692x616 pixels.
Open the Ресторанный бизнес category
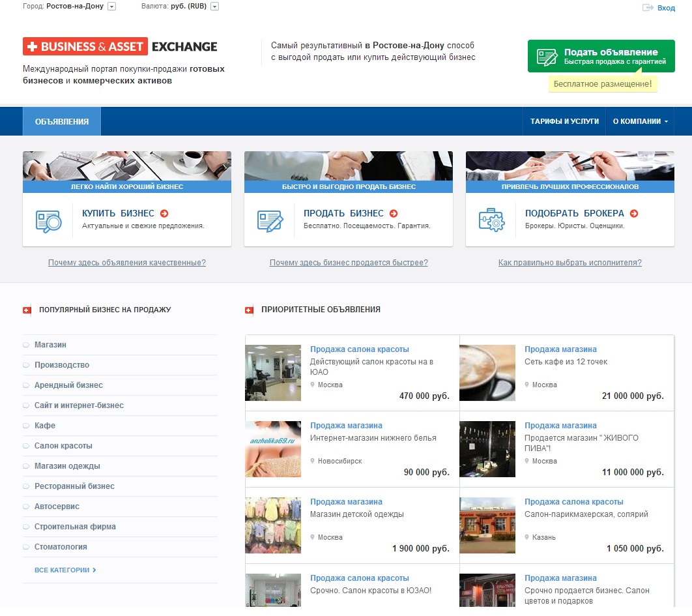point(74,486)
